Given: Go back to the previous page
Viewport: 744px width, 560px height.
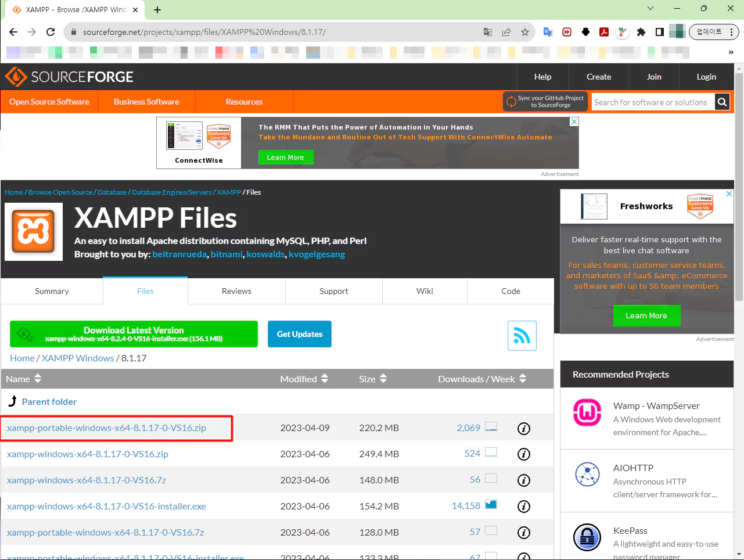Looking at the screenshot, I should [13, 32].
